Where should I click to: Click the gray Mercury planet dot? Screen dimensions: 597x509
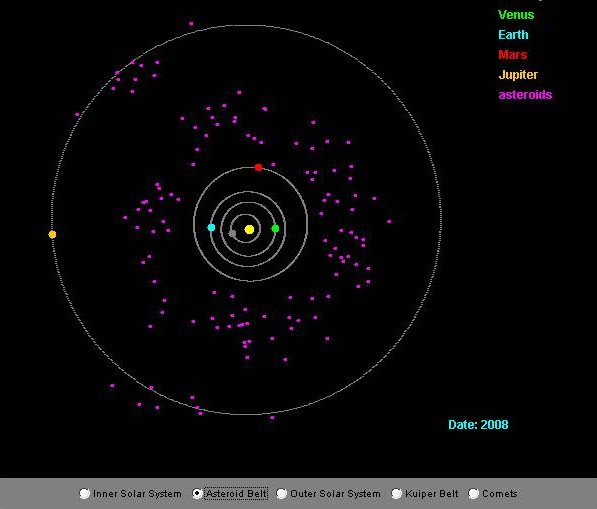[232, 233]
